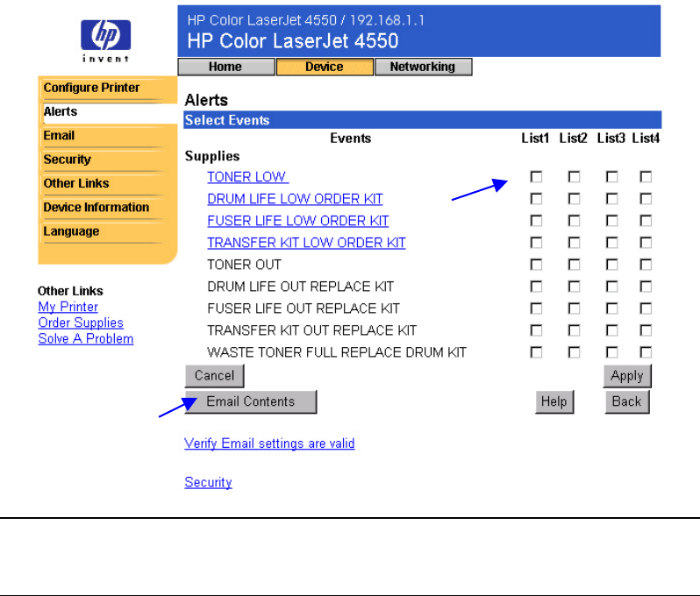Open the My Printer link

(68, 307)
